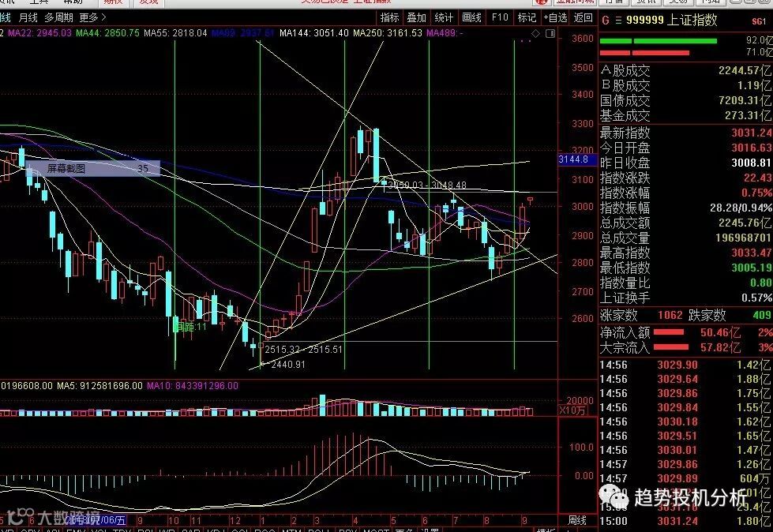Select the 指数振幅 28.28/0.94% row
Screen dimensions: 773x532
tap(685, 208)
